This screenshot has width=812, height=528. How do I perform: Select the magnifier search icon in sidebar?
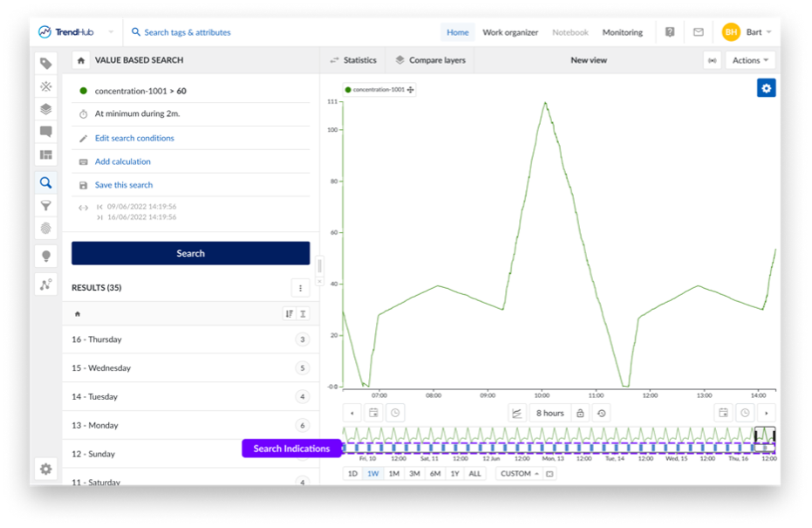[x=46, y=182]
